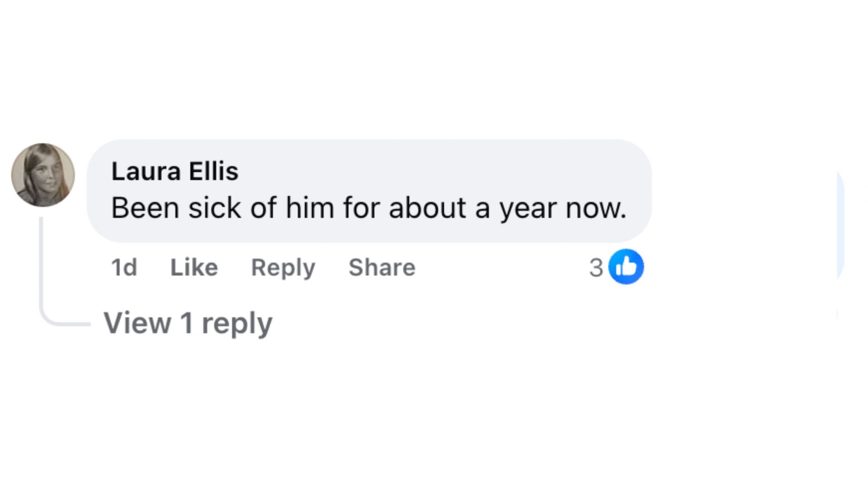This screenshot has width=868, height=488.
Task: Click the comment text about being sick of him
Action: point(368,208)
